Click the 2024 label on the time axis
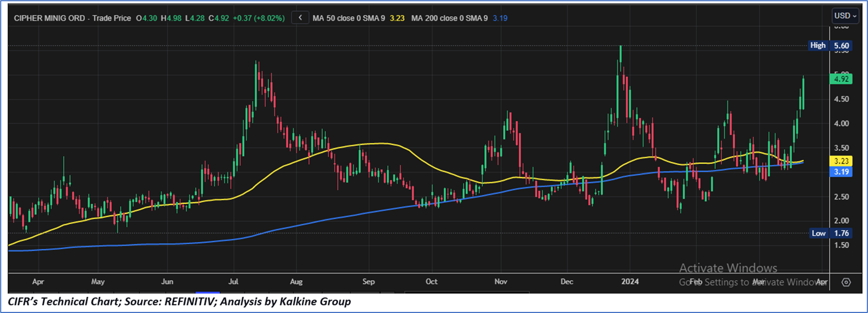Image resolution: width=868 pixels, height=313 pixels. (x=630, y=282)
